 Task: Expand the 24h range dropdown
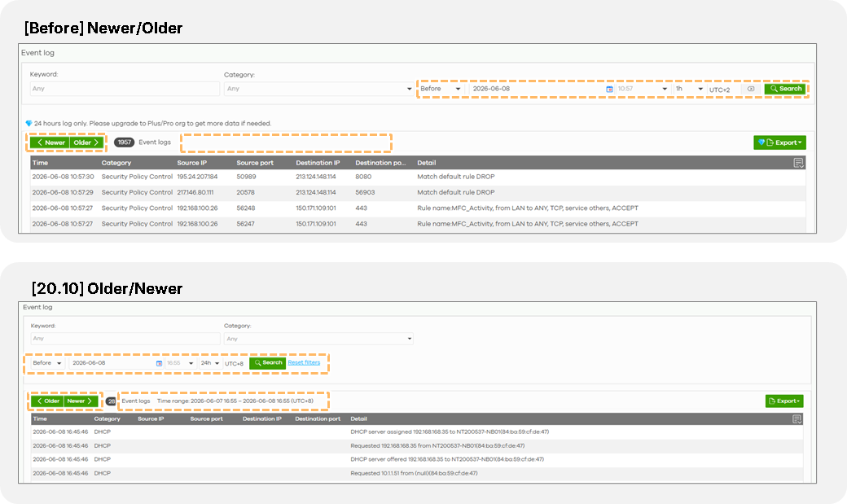(210, 363)
